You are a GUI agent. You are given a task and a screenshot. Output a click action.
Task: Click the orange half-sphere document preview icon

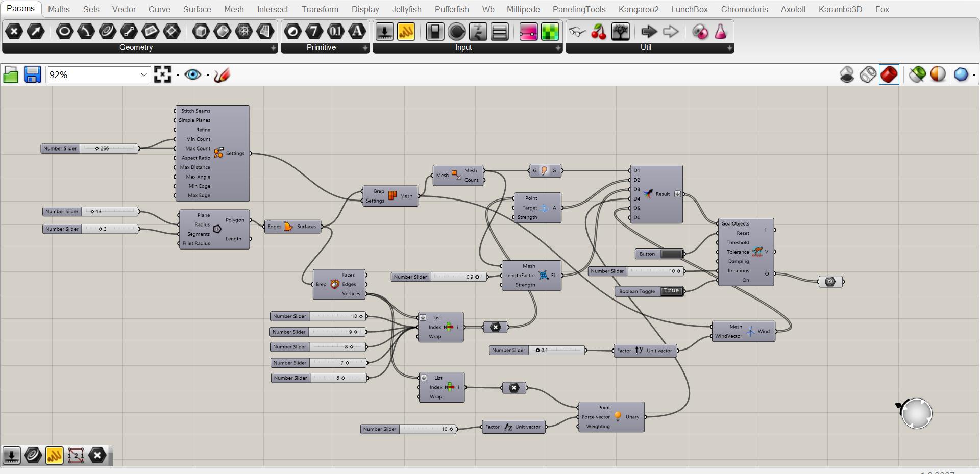coord(938,74)
